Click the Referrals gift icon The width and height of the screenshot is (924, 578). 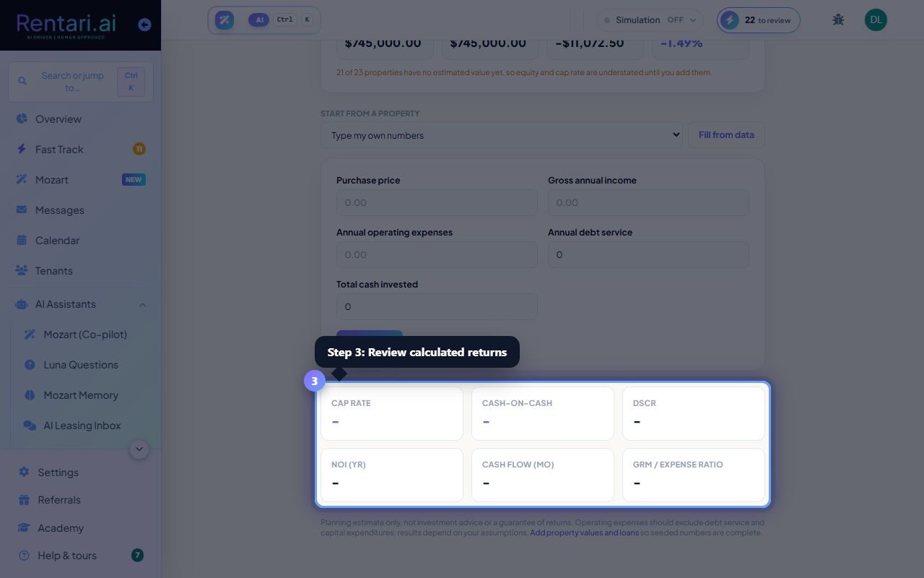pos(24,500)
